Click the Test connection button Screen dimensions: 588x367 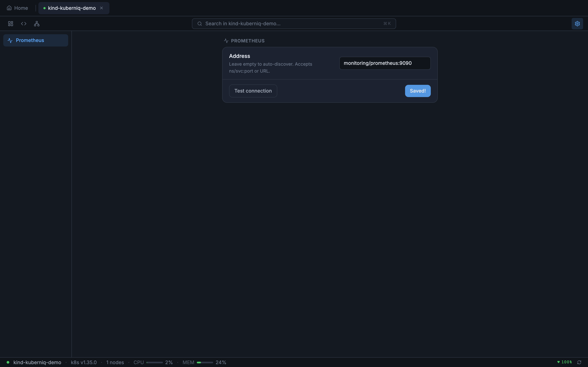pyautogui.click(x=253, y=91)
